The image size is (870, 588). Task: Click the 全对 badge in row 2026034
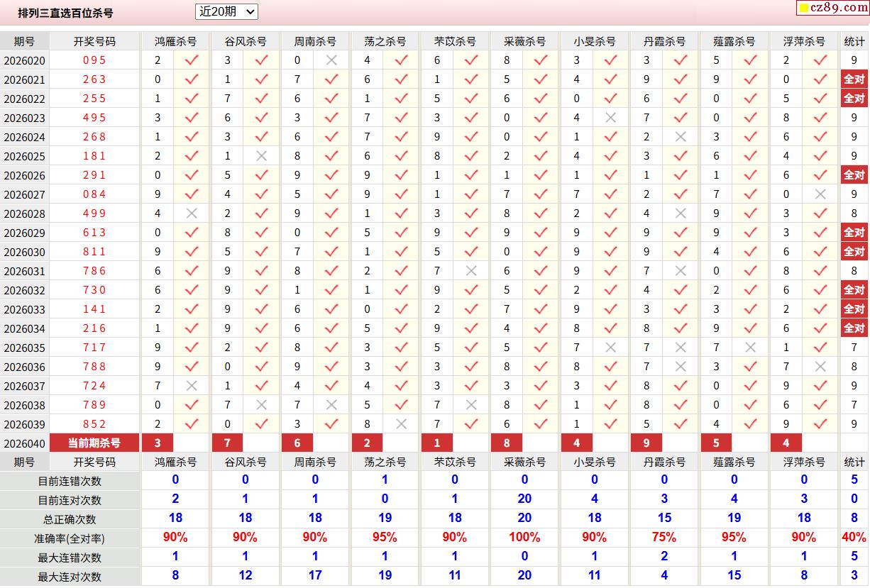point(854,328)
